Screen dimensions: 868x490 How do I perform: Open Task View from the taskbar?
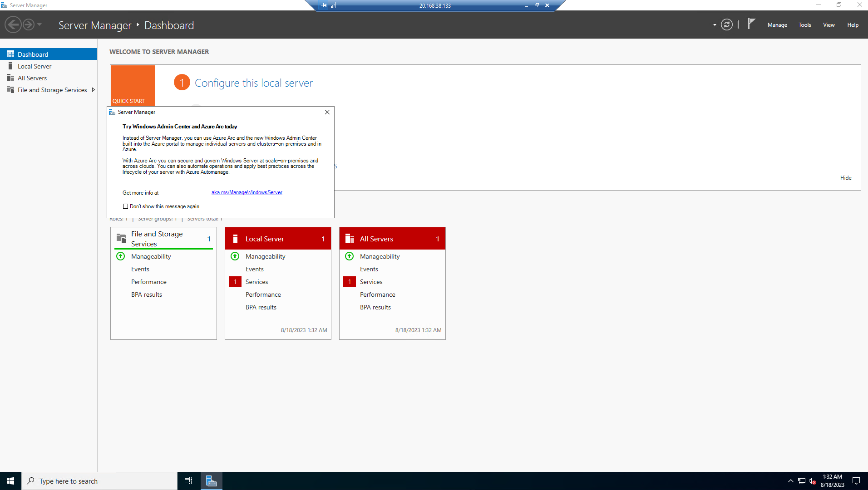pyautogui.click(x=188, y=480)
